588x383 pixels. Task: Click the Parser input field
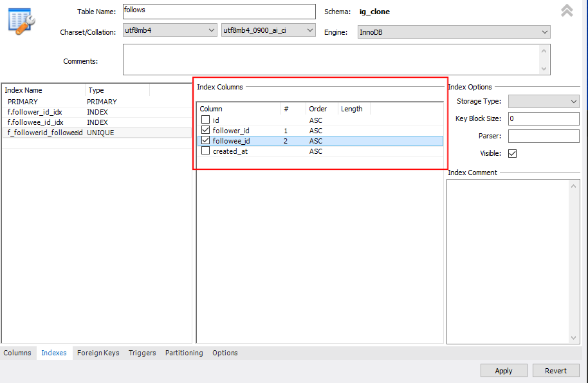click(x=544, y=136)
